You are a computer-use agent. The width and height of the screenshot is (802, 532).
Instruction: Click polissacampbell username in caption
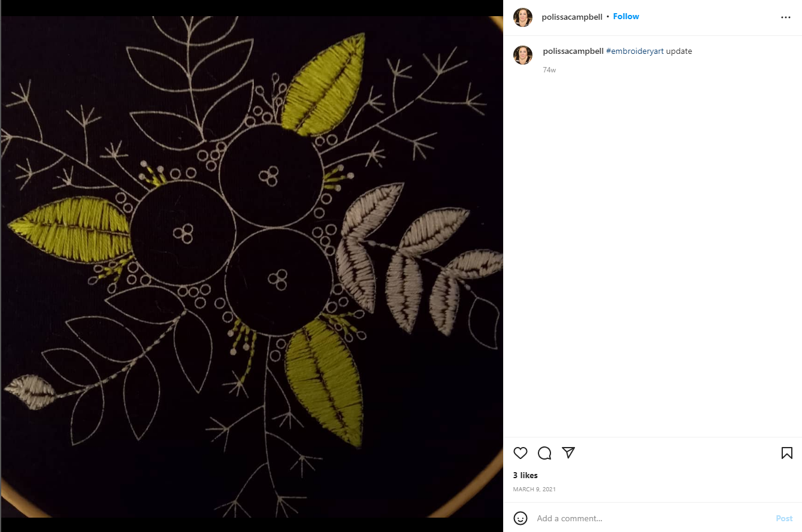(573, 51)
